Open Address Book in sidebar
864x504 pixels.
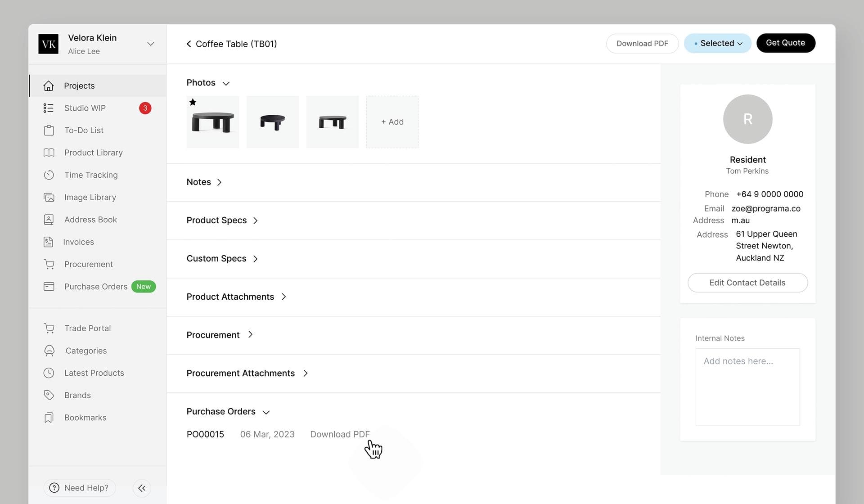[x=98, y=220]
